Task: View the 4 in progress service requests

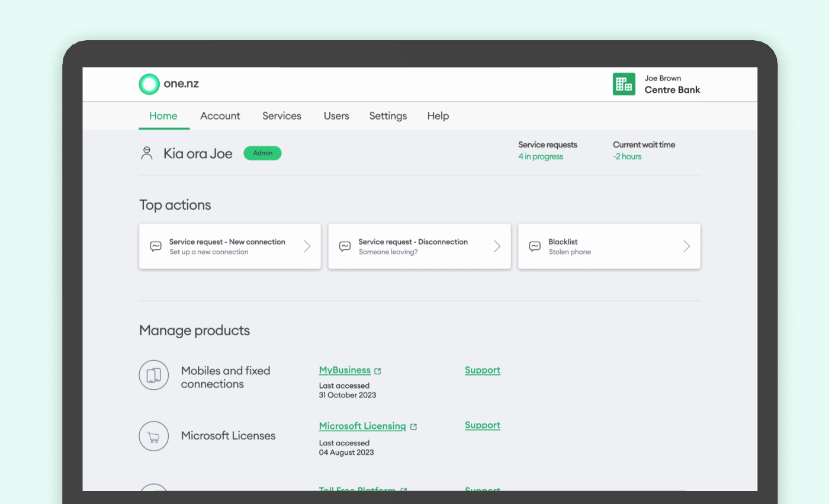Action: coord(541,157)
